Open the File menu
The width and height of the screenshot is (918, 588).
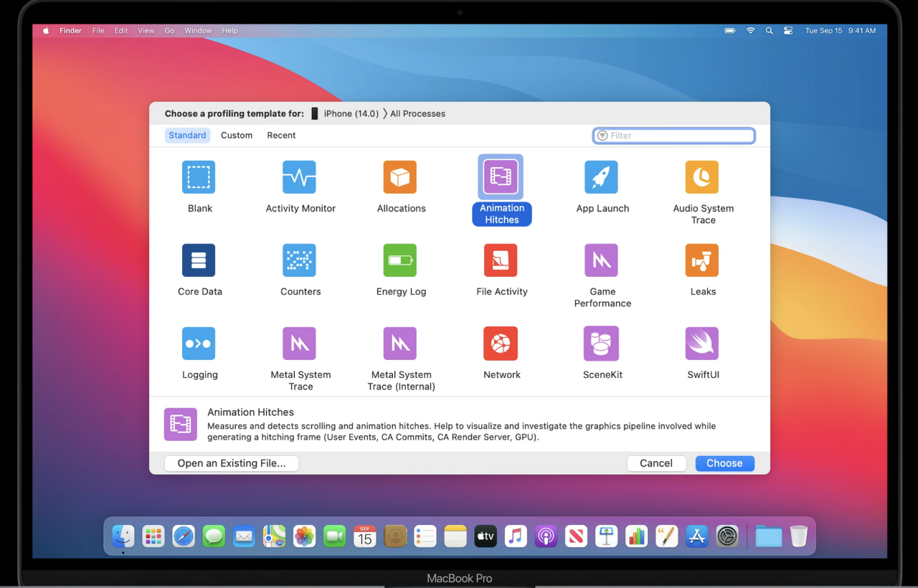(x=98, y=31)
